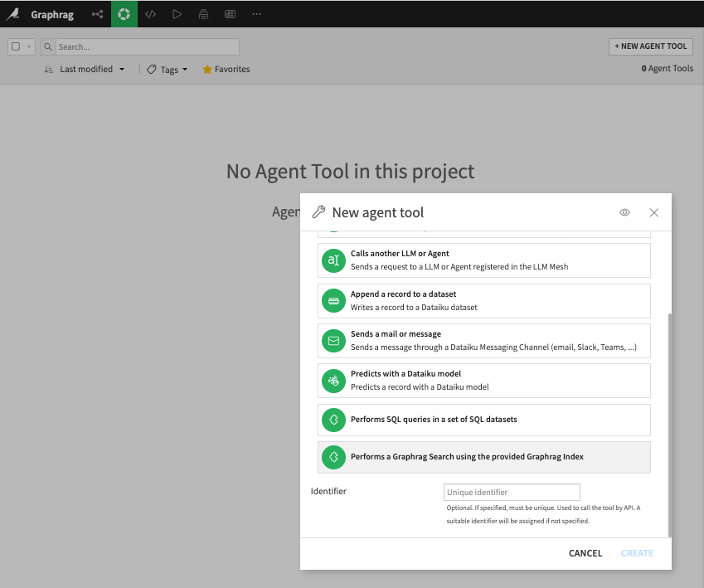Viewport: 704px width, 588px height.
Task: Click description 'Writes a record to a Dataiku dataset'
Action: point(414,307)
